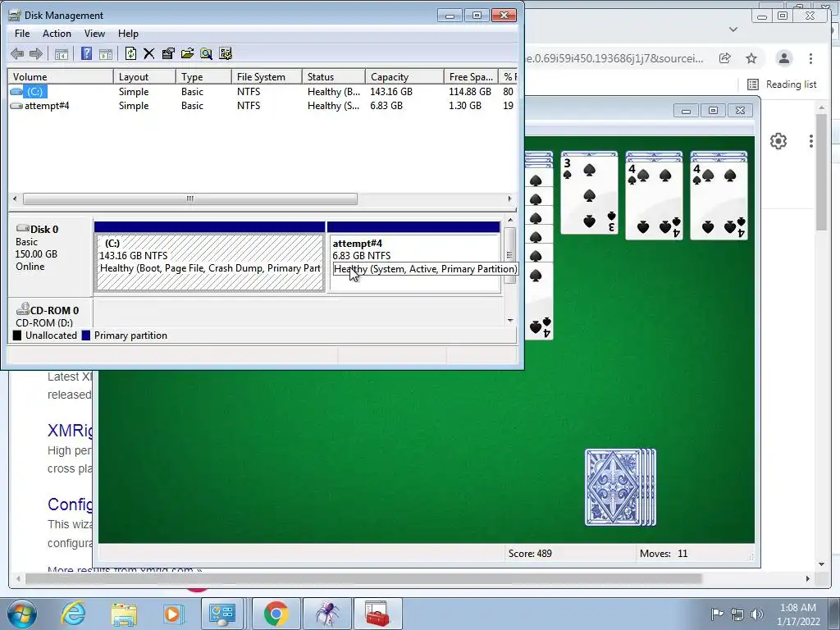The height and width of the screenshot is (630, 840).
Task: Click disk pane scroll down arrow
Action: (510, 321)
